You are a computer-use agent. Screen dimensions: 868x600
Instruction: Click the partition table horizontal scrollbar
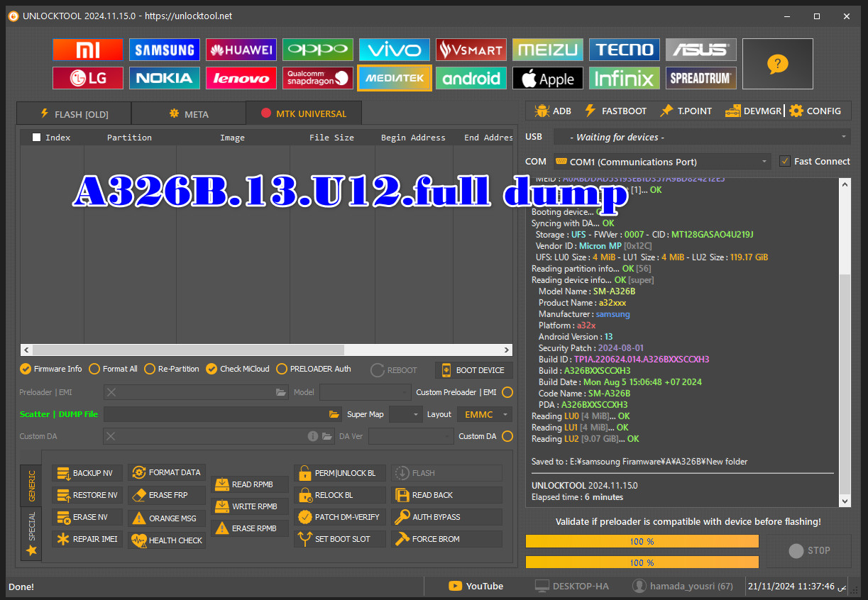(266, 350)
